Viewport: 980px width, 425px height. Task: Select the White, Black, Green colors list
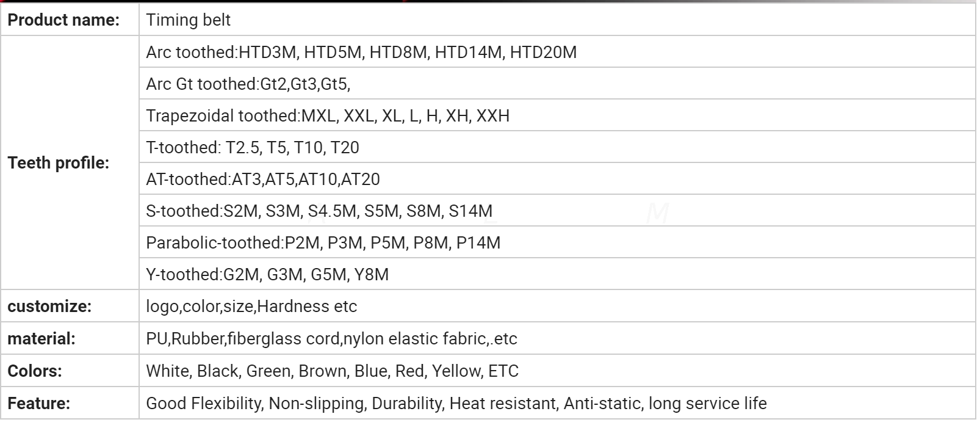333,371
